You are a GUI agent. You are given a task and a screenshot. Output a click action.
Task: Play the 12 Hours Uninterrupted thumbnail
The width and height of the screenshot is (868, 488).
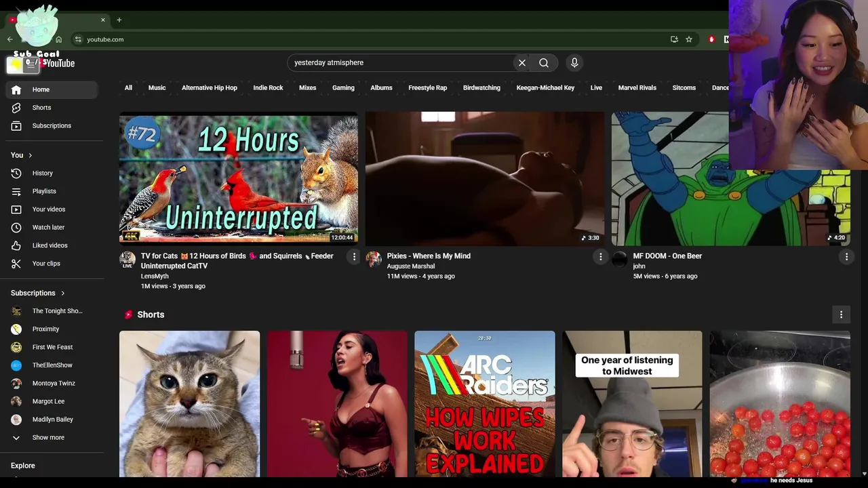click(239, 178)
